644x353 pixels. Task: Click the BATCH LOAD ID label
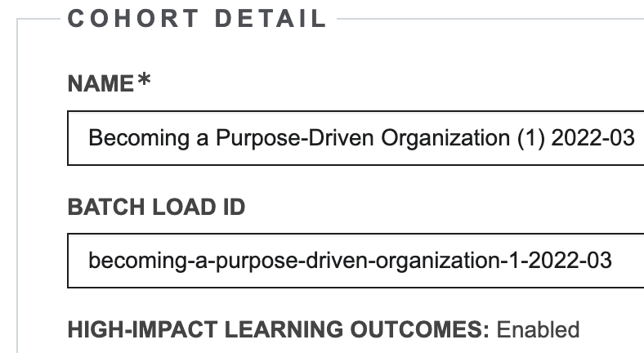[x=156, y=208]
